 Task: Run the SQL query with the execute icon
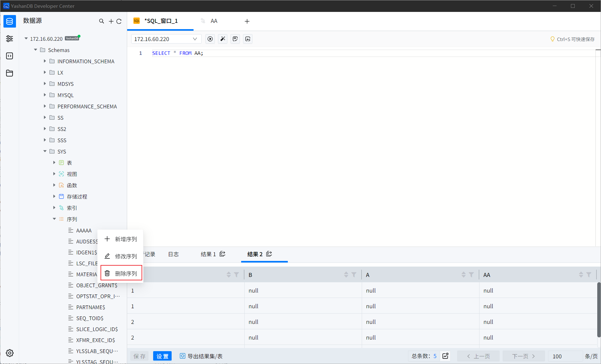coord(210,39)
